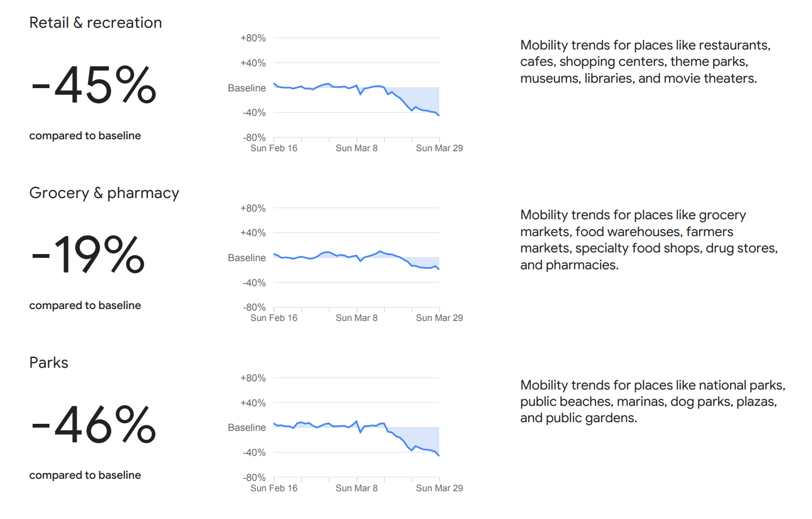Click 'compared to baseline' under -45%

click(x=85, y=136)
